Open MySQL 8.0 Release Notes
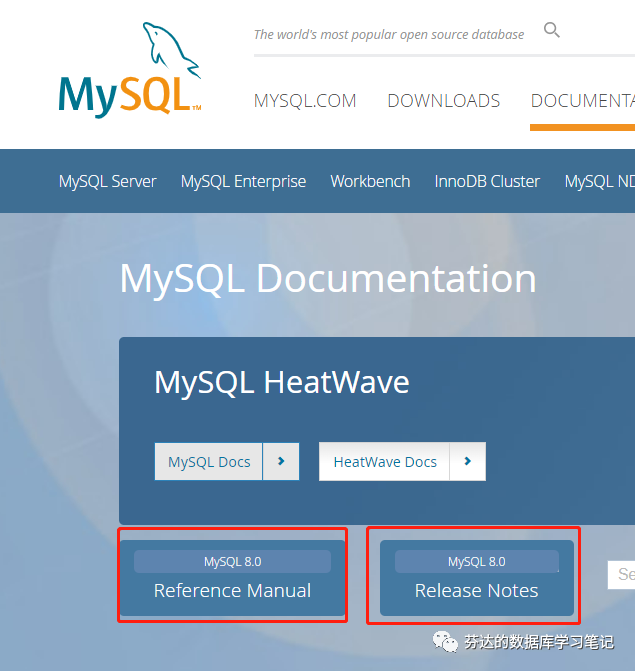This screenshot has height=671, width=635. (477, 578)
